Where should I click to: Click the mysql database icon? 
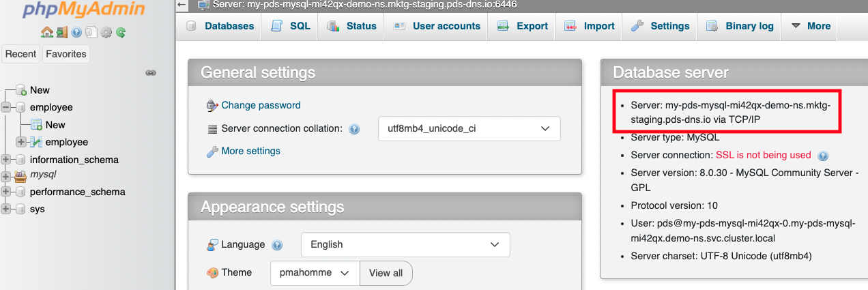point(21,175)
